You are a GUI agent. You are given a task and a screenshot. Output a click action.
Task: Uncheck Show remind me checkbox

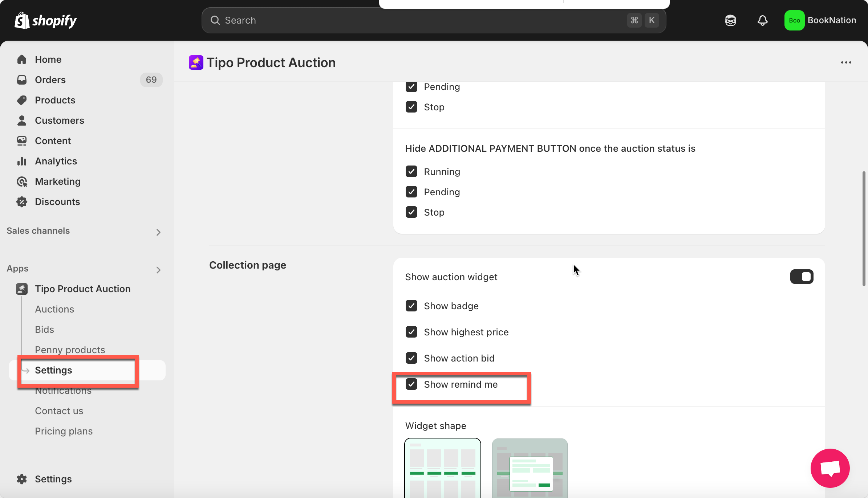pyautogui.click(x=411, y=384)
